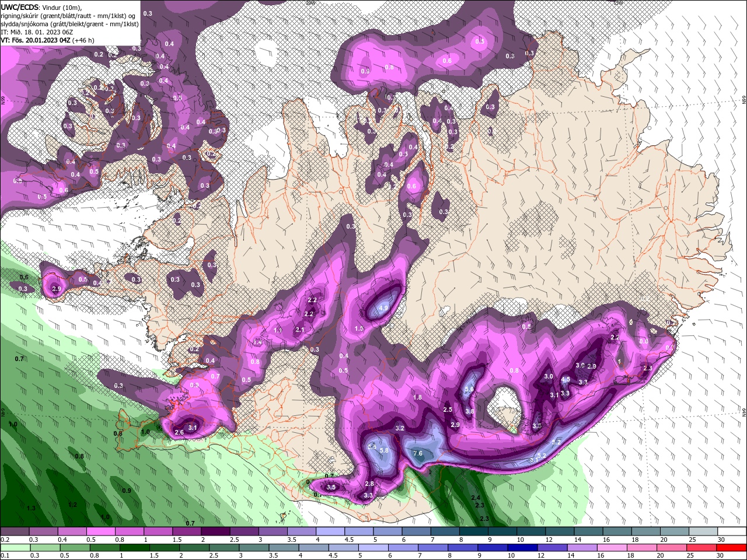Click the 1.8 value in the southern purple area
The image size is (747, 560).
[417, 397]
